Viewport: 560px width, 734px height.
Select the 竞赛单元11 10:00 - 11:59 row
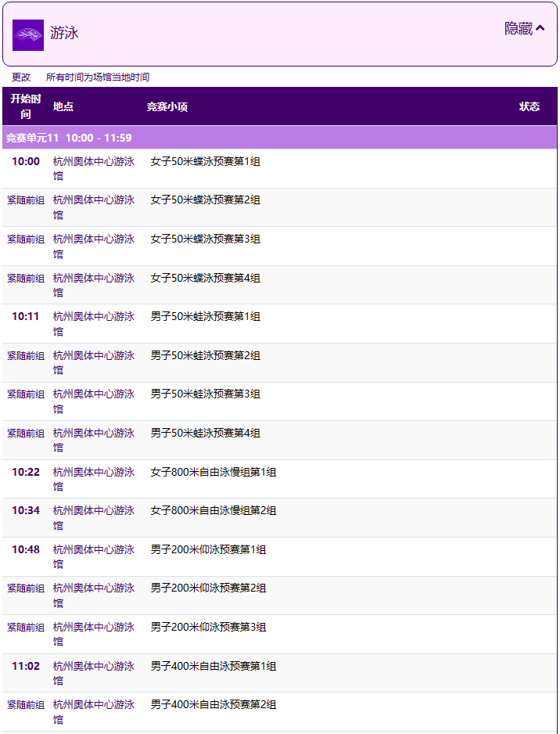coord(280,138)
